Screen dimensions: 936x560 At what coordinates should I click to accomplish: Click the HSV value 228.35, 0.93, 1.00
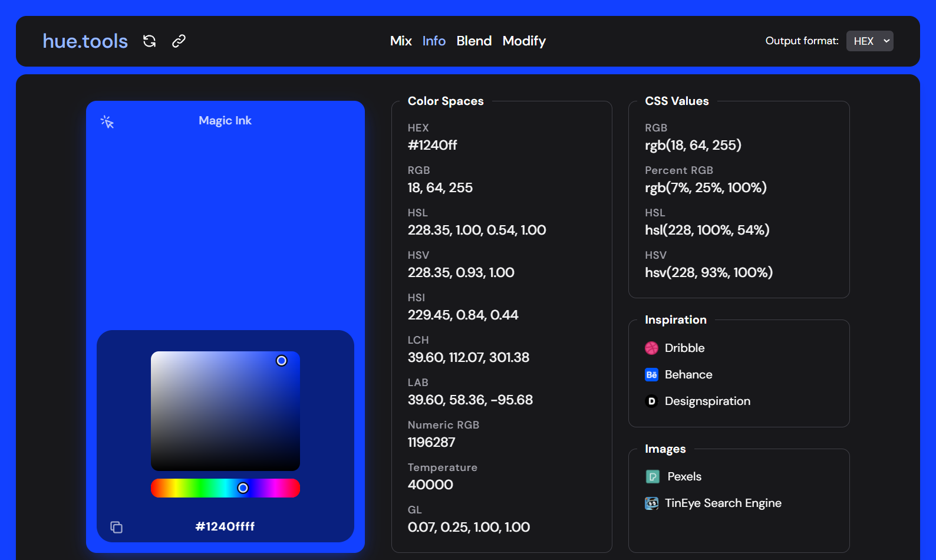(461, 272)
